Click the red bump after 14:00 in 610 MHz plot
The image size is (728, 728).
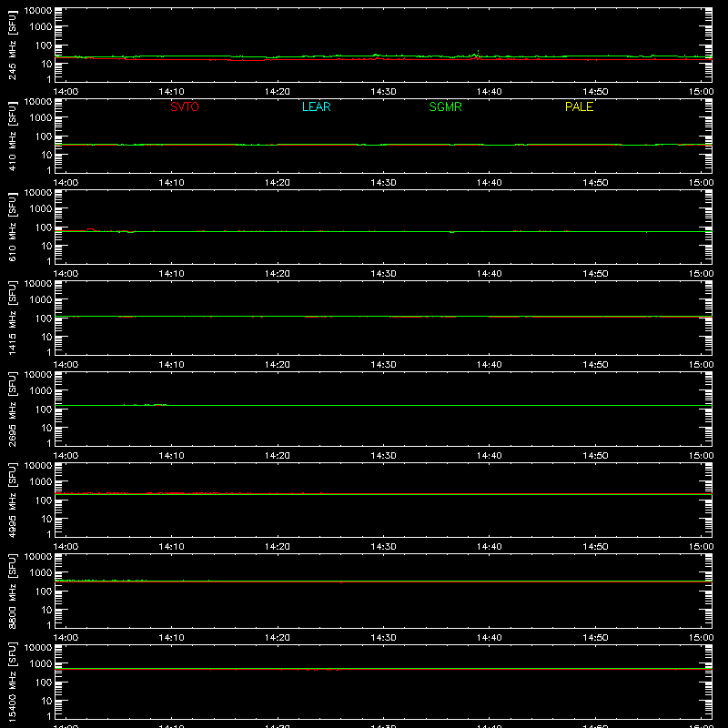click(90, 229)
